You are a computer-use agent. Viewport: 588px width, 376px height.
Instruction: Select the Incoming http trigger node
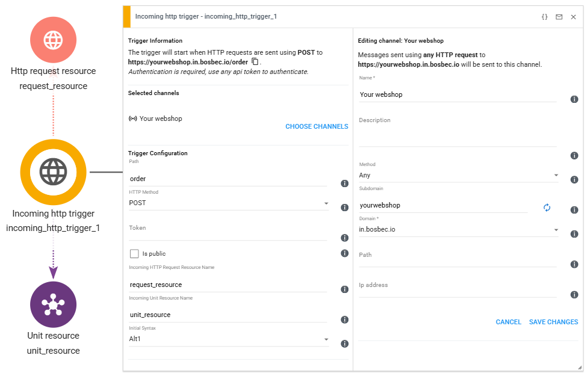[x=53, y=171]
